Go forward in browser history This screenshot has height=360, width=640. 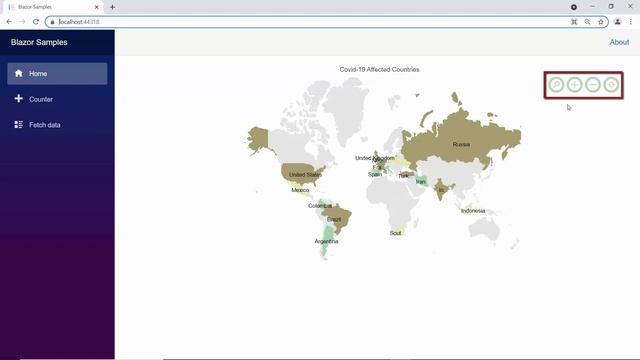pyautogui.click(x=22, y=22)
